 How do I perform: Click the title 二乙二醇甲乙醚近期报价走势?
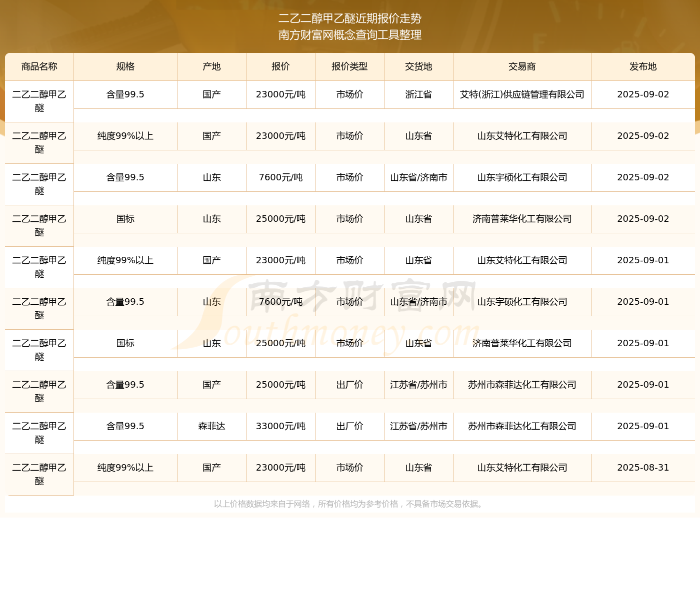coord(350,18)
